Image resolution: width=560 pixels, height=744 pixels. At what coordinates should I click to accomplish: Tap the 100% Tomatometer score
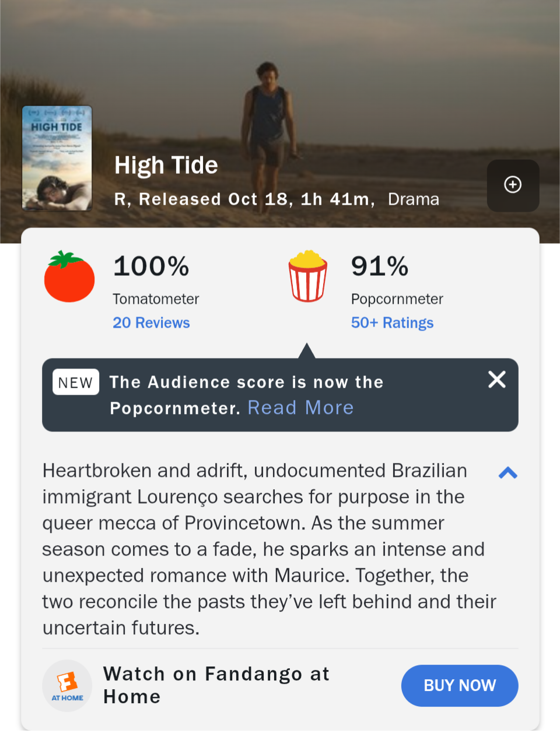[x=151, y=266]
